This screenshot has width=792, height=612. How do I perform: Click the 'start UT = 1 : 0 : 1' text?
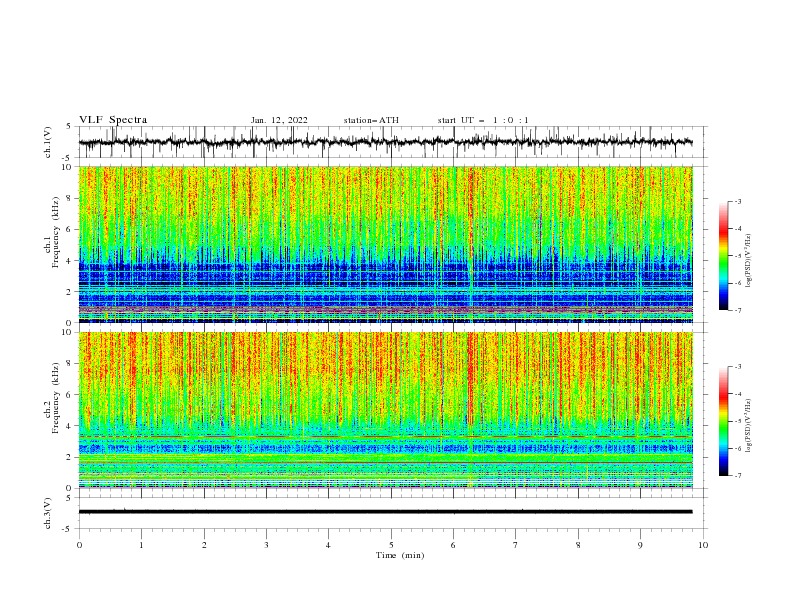pos(483,120)
